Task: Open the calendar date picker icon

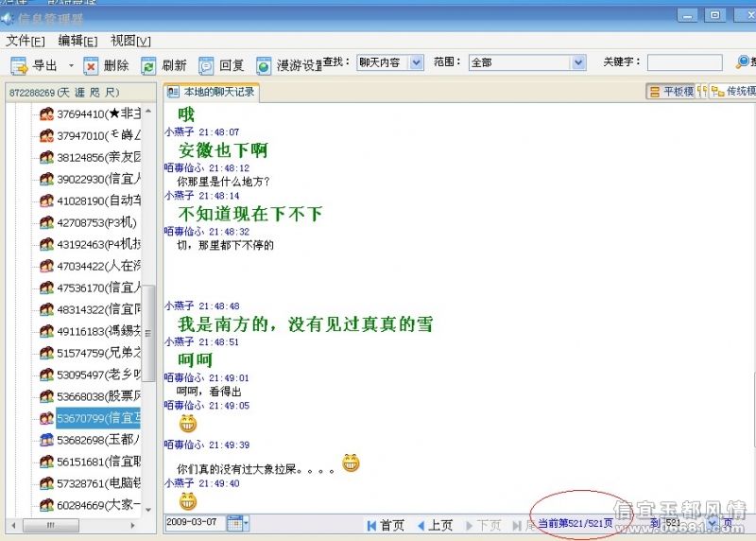Action: click(234, 523)
